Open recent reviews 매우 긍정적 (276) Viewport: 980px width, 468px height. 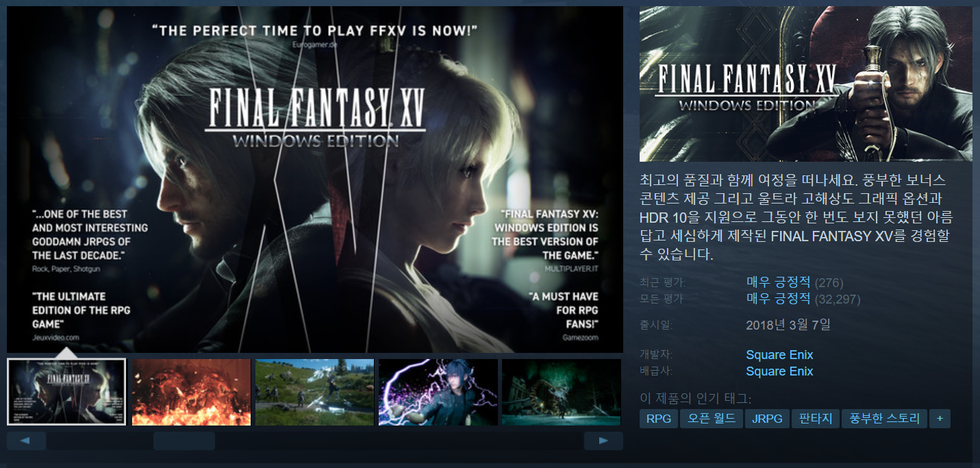(794, 282)
